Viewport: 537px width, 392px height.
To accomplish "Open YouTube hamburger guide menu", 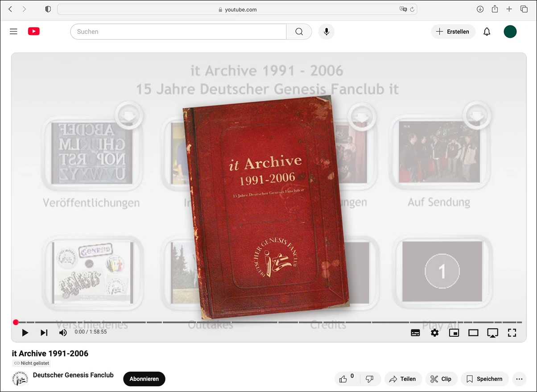I will 13,32.
